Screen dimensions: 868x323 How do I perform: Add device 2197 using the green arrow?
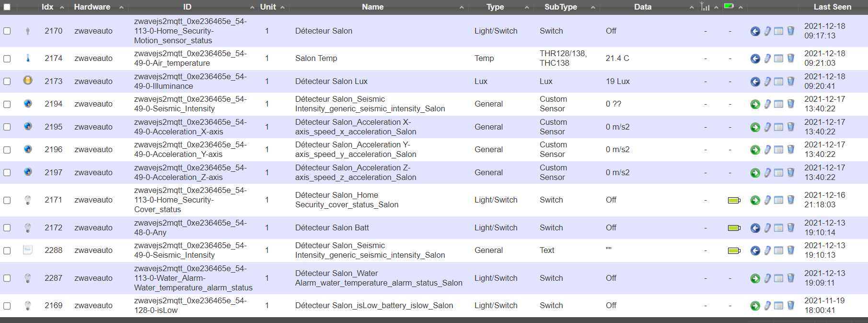click(x=755, y=173)
